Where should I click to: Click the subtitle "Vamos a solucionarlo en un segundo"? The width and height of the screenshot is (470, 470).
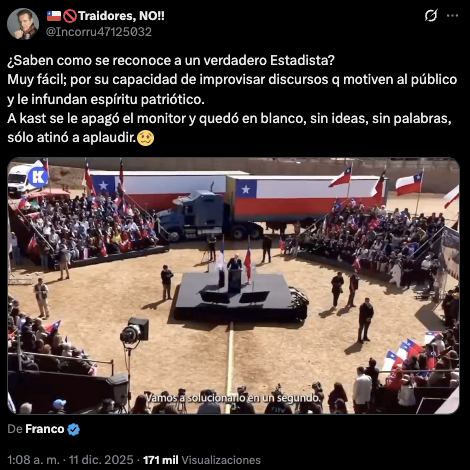tap(233, 398)
